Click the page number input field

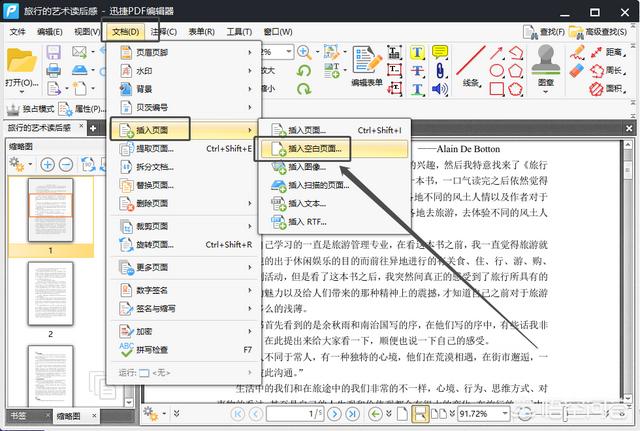pyautogui.click(x=295, y=414)
